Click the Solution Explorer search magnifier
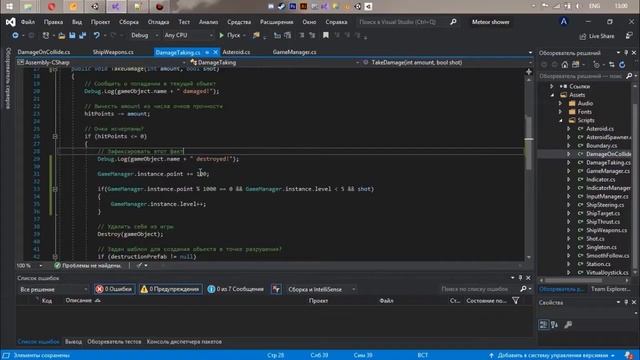Screen dimensions: 640x360 pyautogui.click(x=629, y=76)
